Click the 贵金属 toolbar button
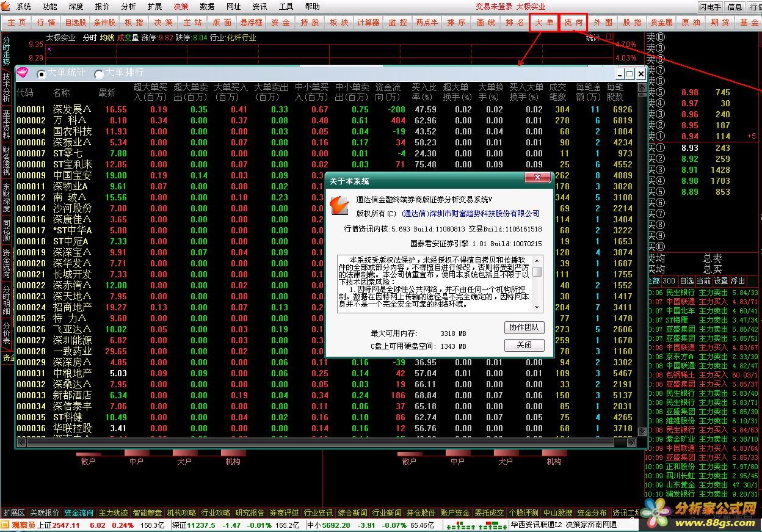 (x=661, y=22)
